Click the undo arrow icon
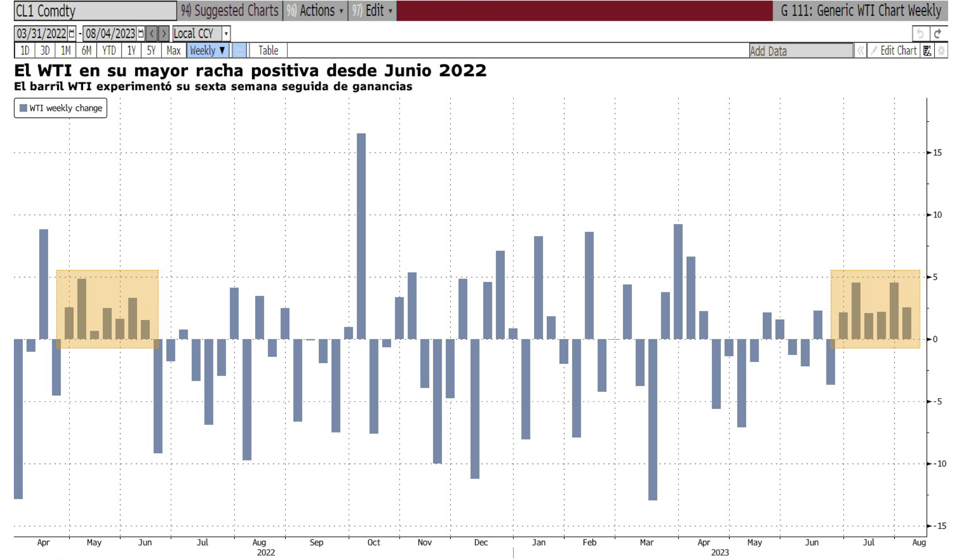972x560 pixels. point(920,33)
